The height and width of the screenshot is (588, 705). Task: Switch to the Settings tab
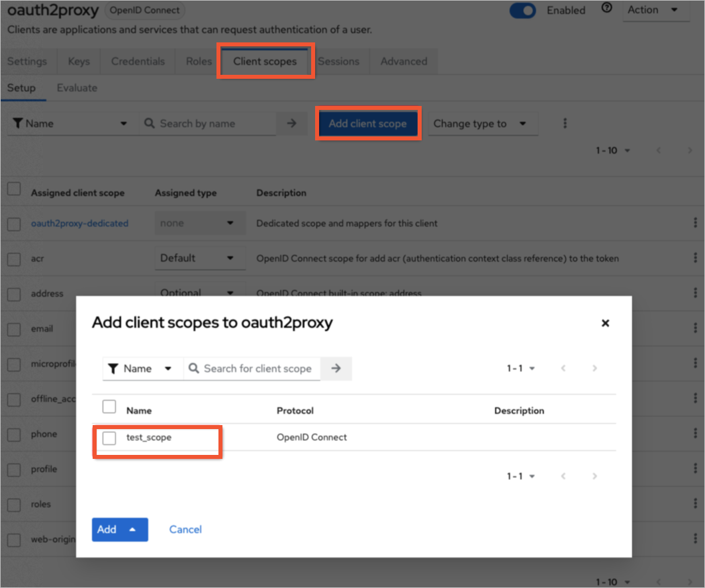click(x=27, y=61)
